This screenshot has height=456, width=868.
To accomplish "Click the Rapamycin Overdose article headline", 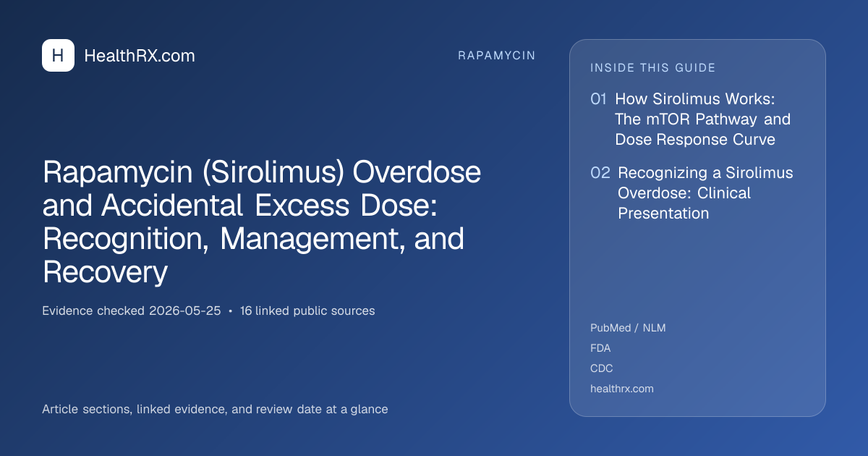I will [262, 223].
